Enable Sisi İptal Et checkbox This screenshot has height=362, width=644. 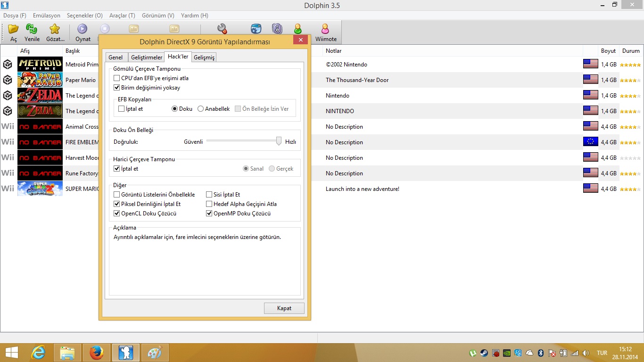pyautogui.click(x=209, y=195)
